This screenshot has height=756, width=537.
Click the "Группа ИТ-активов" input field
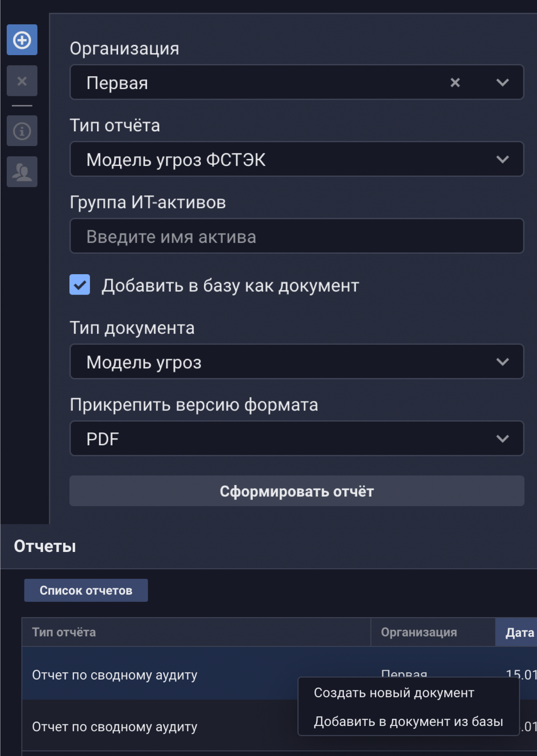pyautogui.click(x=296, y=236)
